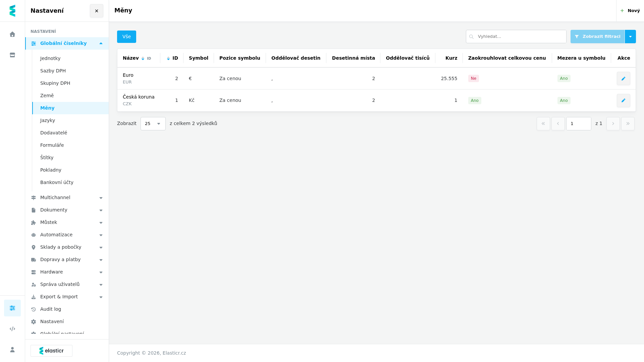Open the code brackets icon in left rail

coord(12,329)
